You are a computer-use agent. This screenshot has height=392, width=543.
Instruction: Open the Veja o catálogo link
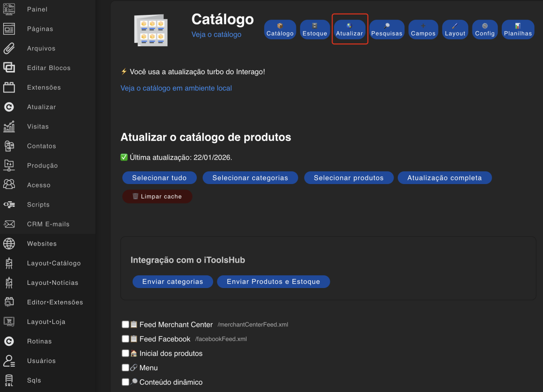tap(216, 35)
